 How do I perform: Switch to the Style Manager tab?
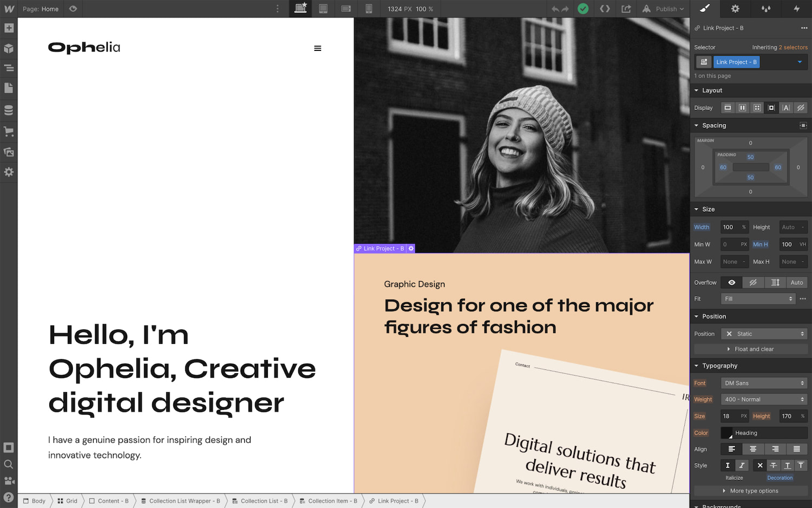pos(766,9)
